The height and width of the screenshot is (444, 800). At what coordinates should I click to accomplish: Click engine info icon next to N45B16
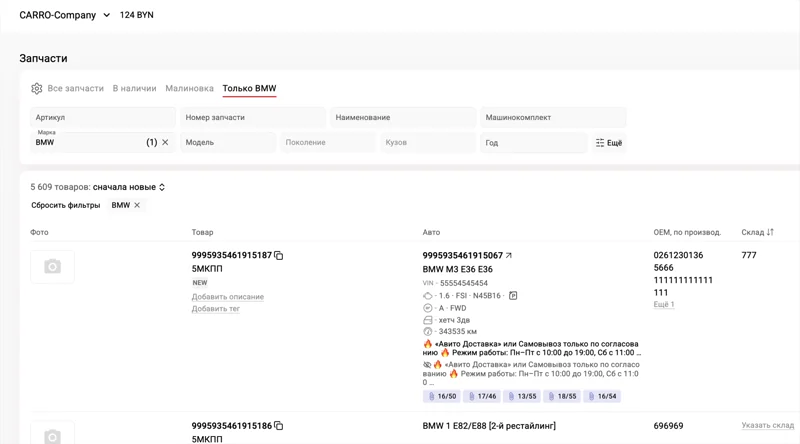[513, 296]
